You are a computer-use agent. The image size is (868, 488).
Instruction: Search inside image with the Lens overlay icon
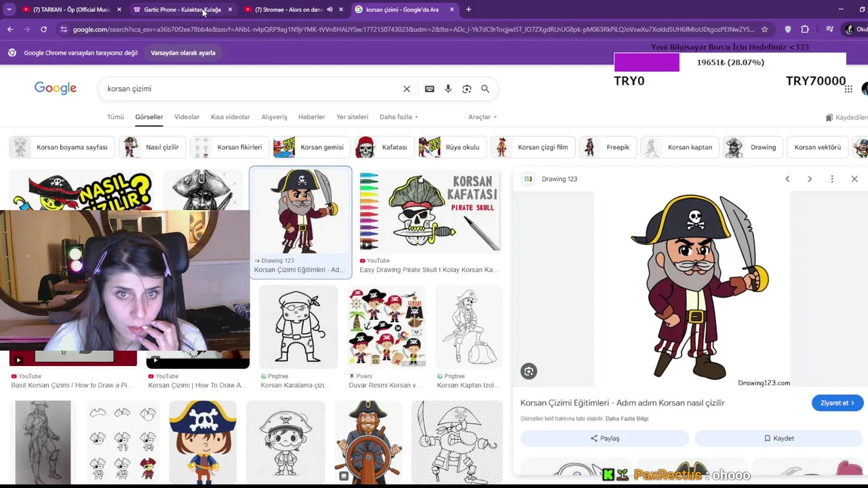click(x=529, y=371)
